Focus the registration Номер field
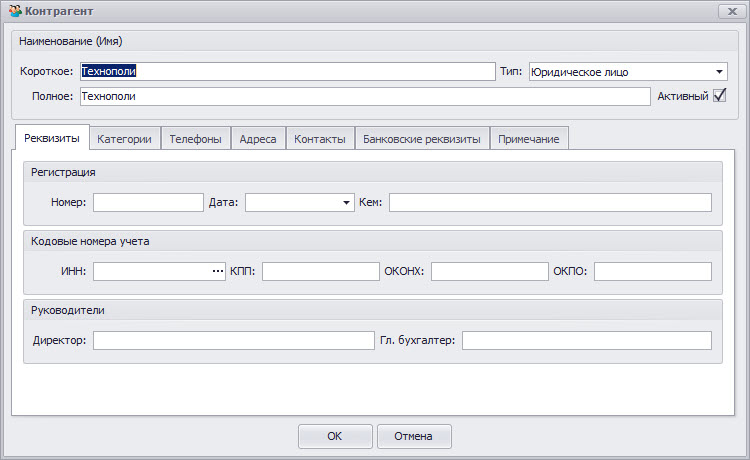This screenshot has width=750, height=460. click(x=148, y=203)
